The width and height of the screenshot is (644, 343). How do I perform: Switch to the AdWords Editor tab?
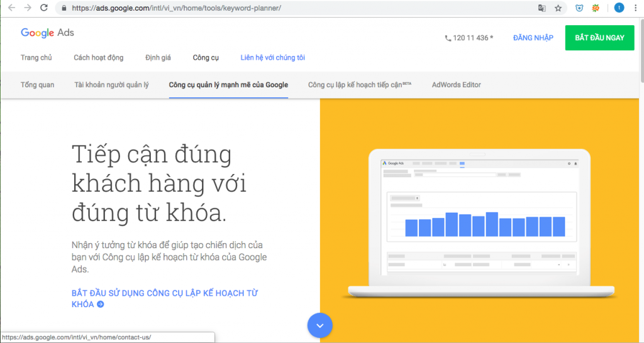click(x=457, y=85)
